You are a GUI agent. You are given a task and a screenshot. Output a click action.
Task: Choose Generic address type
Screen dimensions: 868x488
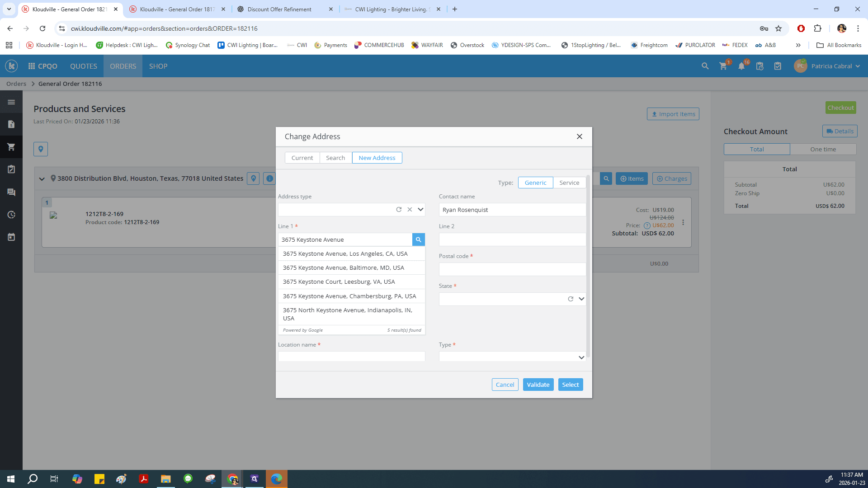pyautogui.click(x=535, y=183)
